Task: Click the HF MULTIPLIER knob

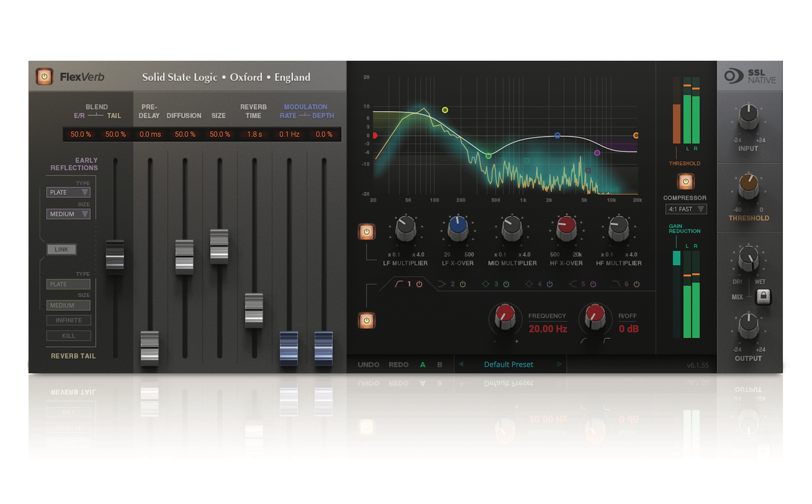Action: [619, 228]
